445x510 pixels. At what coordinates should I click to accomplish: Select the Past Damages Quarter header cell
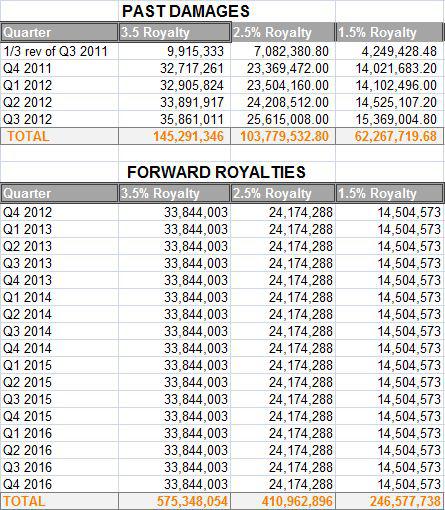pos(59,32)
